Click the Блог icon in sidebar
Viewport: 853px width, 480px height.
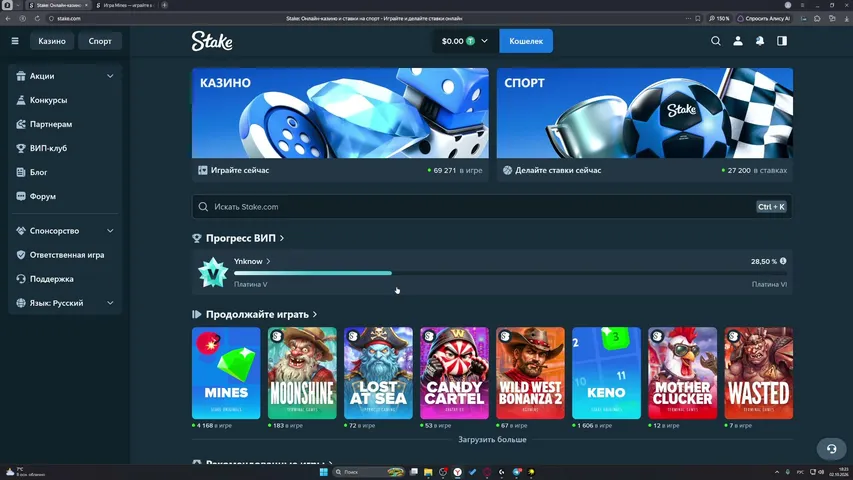tap(21, 172)
